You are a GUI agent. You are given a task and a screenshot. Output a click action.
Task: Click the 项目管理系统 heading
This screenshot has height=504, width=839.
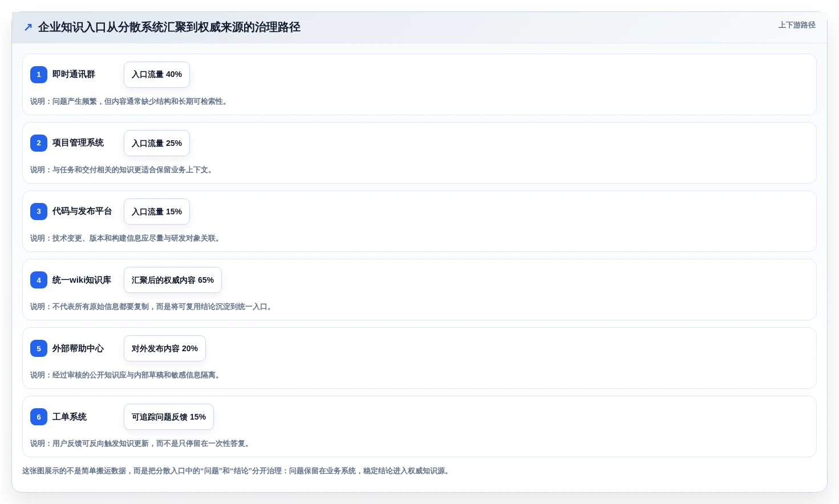tap(78, 143)
